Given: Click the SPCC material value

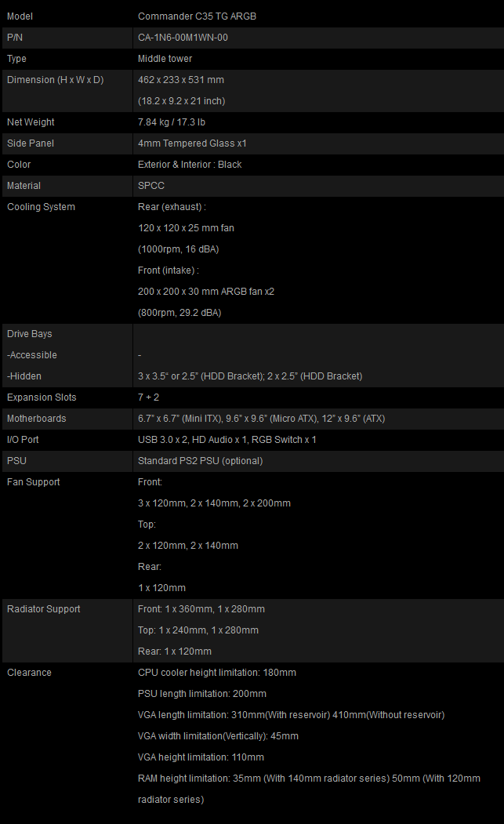Looking at the screenshot, I should pyautogui.click(x=150, y=186).
